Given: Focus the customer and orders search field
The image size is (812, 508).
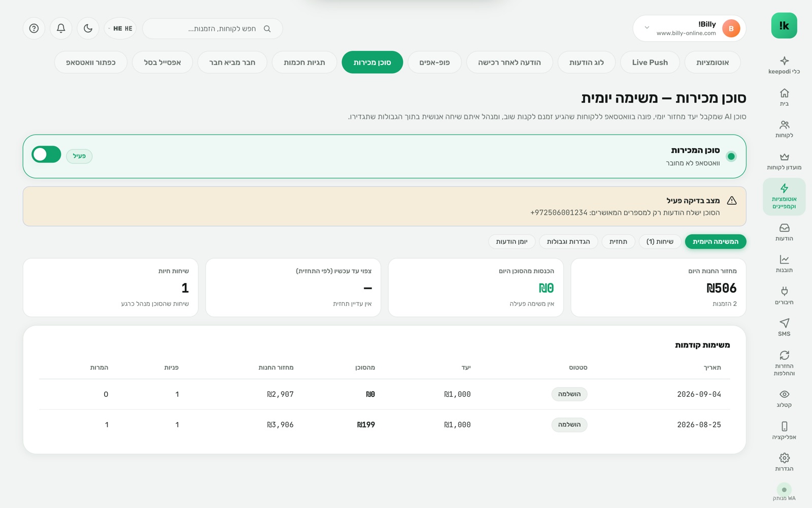Looking at the screenshot, I should [213, 28].
